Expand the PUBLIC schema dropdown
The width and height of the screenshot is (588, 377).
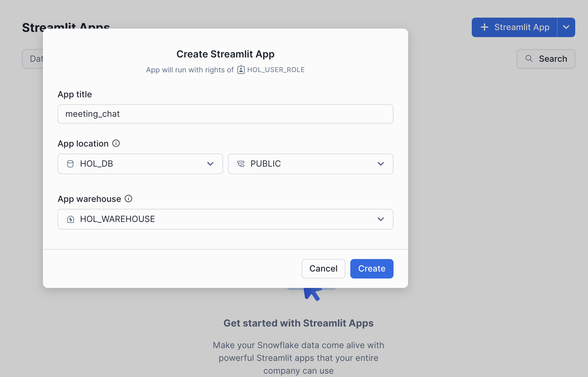click(x=310, y=164)
